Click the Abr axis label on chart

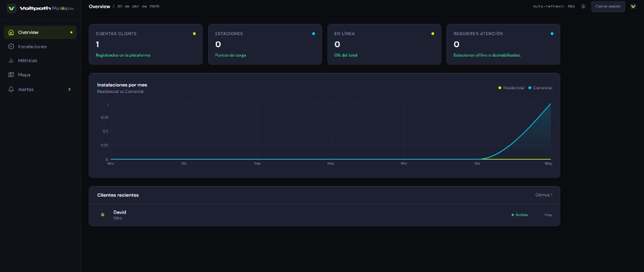[x=477, y=164]
